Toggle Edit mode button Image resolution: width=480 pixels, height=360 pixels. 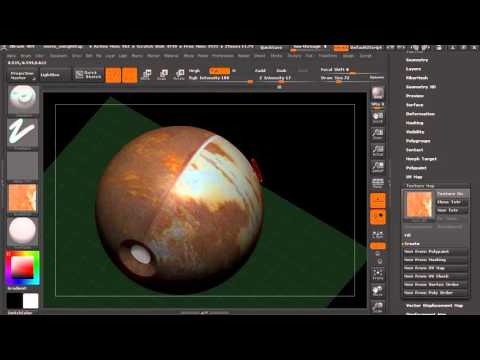pos(113,75)
